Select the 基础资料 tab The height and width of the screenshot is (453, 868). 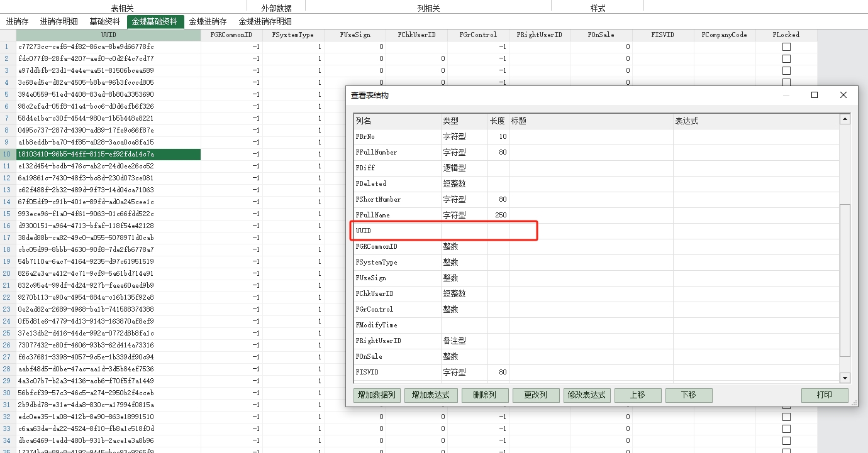pyautogui.click(x=104, y=21)
